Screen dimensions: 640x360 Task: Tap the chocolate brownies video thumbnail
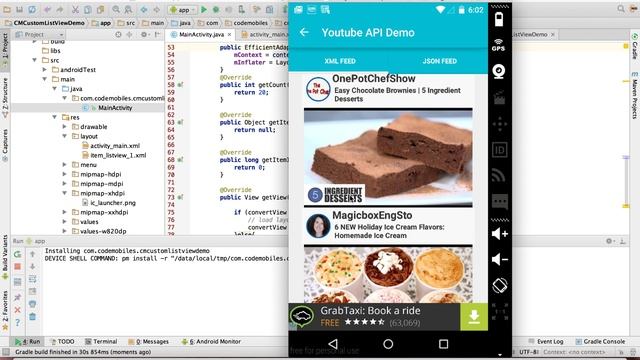(x=388, y=157)
